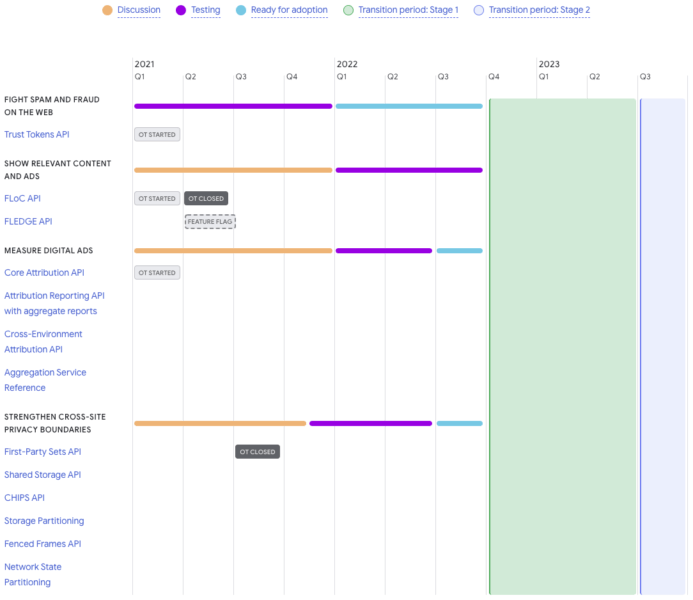This screenshot has height=600, width=693.
Task: Click the green Stage 1 legend circle
Action: [347, 10]
